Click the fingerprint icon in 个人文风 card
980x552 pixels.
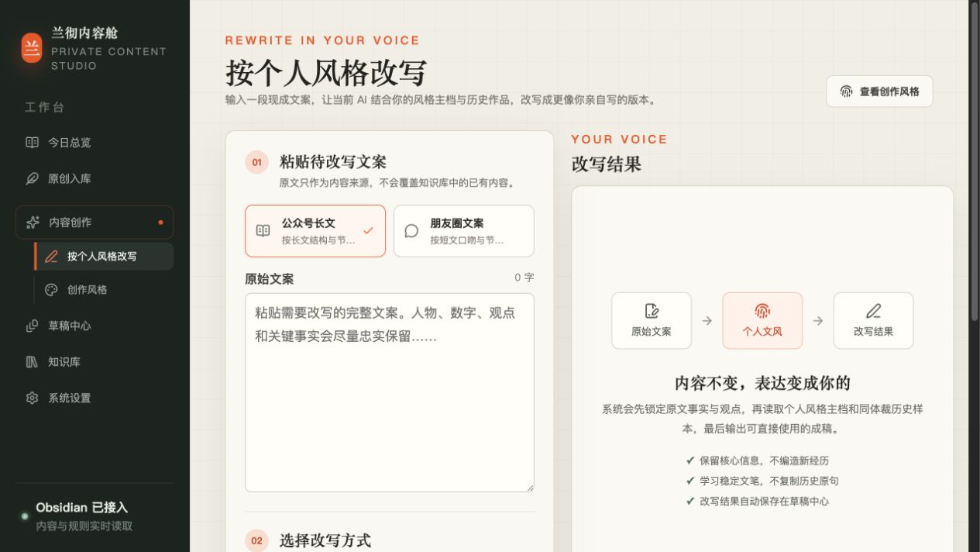click(x=762, y=311)
